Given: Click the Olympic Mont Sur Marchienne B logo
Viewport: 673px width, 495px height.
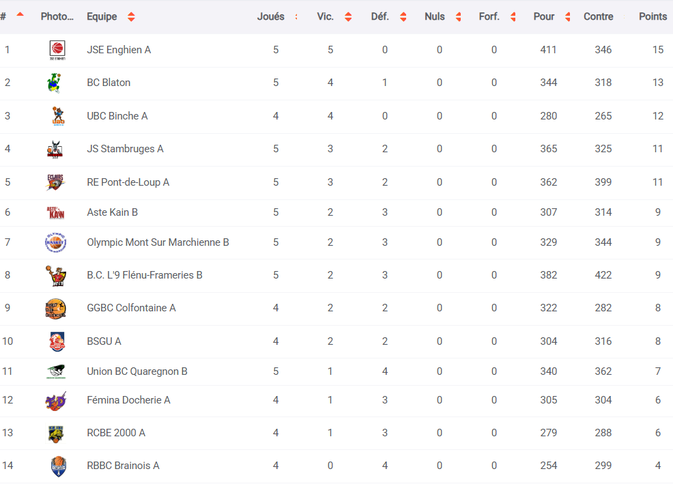Looking at the screenshot, I should pos(55,243).
